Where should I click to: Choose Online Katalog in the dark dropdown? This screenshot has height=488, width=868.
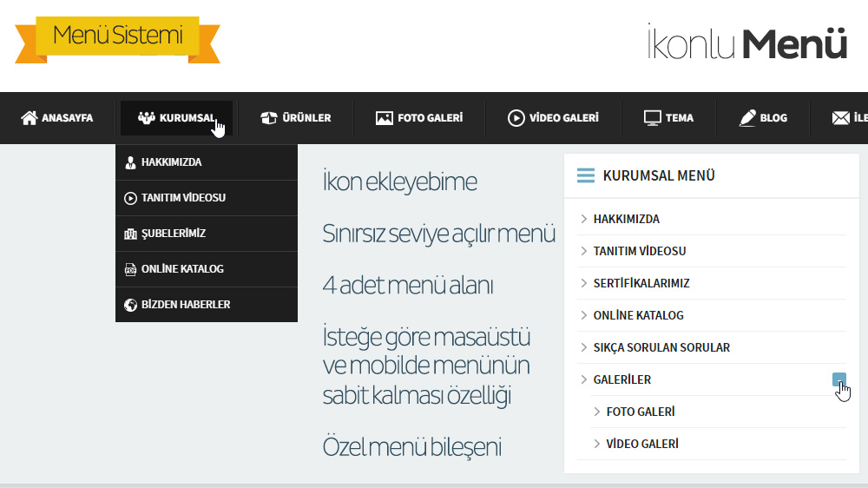pyautogui.click(x=182, y=269)
